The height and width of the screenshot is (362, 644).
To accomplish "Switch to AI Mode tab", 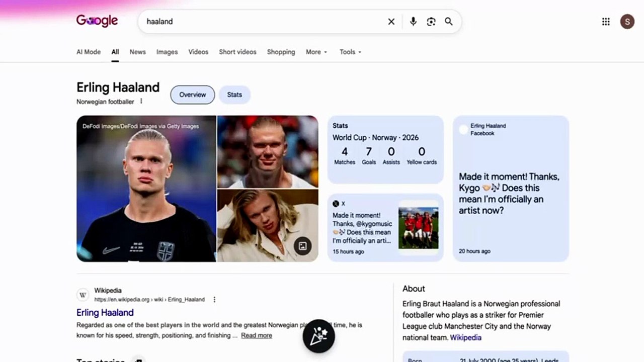I will tap(89, 52).
